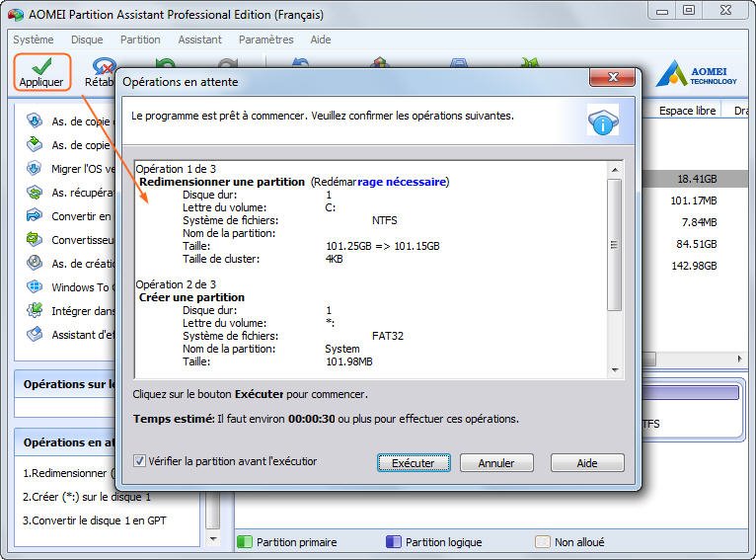Click the Redimensionner une partition heading

click(x=222, y=182)
